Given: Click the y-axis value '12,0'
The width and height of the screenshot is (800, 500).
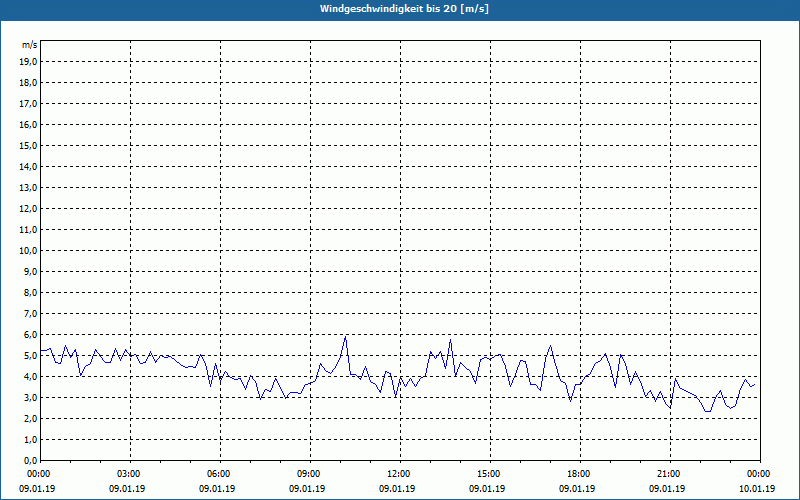Looking at the screenshot, I should (x=28, y=209).
